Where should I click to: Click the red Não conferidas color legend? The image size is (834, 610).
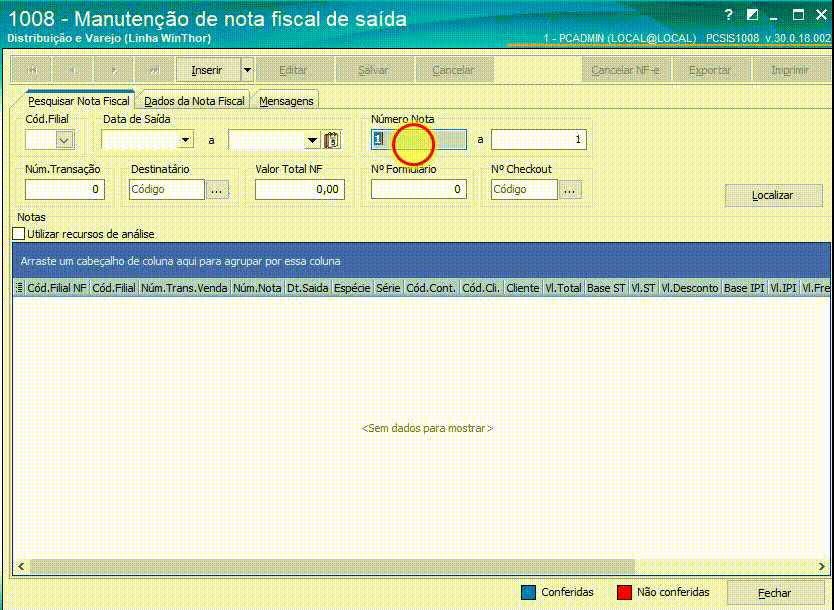(624, 592)
